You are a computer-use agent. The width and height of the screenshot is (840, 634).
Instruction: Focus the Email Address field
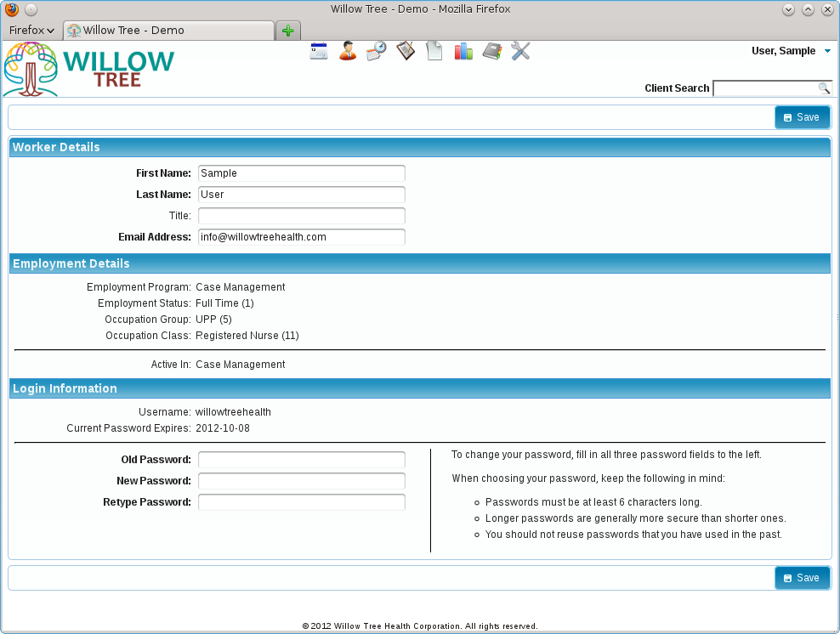point(302,237)
